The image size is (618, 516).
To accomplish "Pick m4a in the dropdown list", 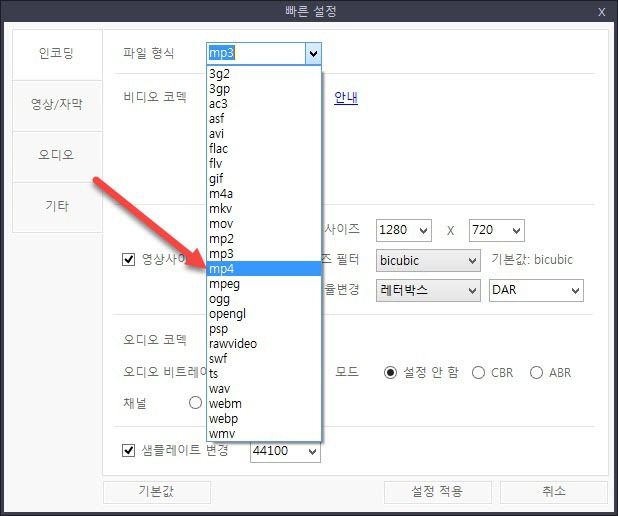I will point(264,194).
